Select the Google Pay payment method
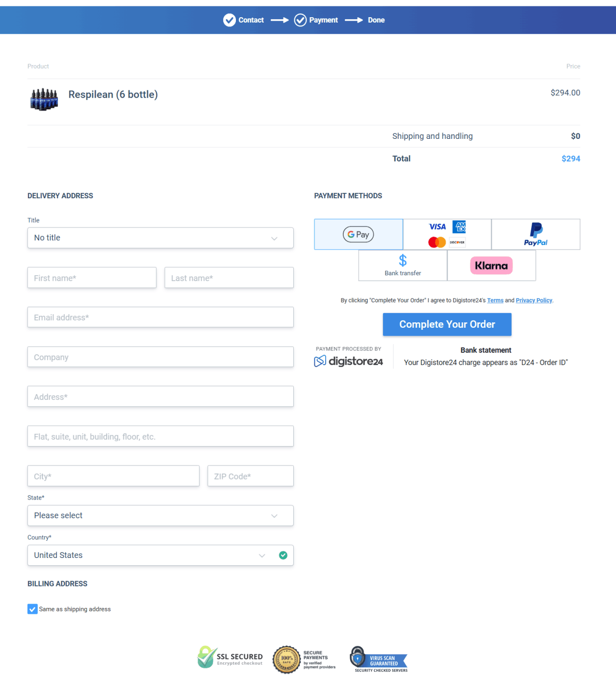 click(358, 234)
